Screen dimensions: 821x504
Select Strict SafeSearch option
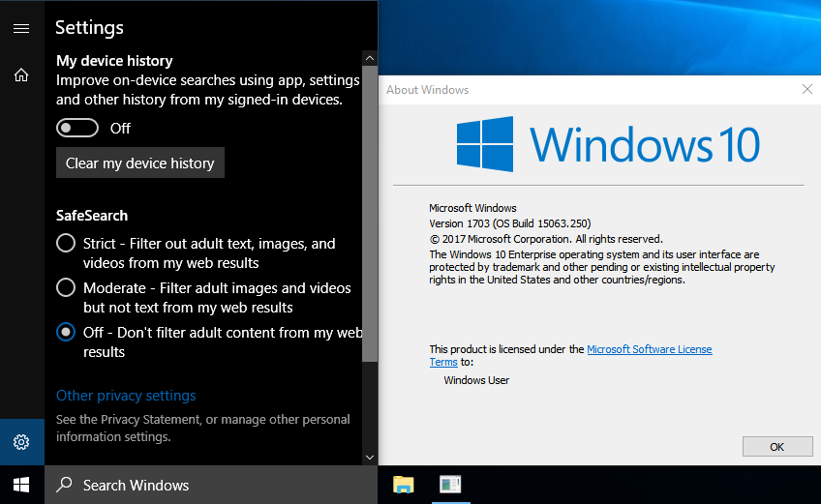[66, 244]
